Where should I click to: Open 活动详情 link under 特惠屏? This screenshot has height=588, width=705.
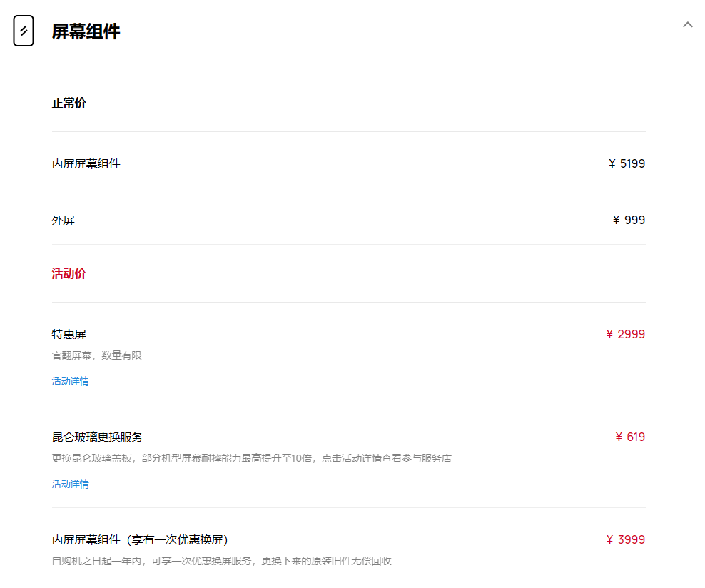click(x=70, y=381)
